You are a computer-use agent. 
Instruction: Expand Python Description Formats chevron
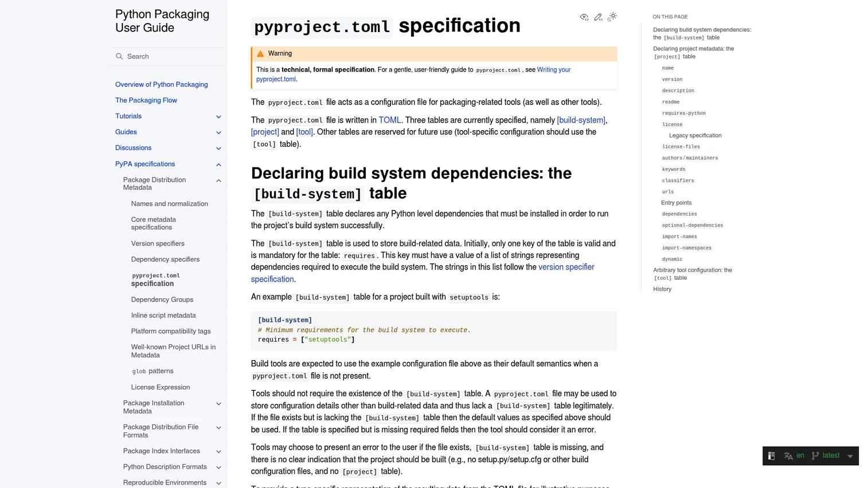[218, 467]
